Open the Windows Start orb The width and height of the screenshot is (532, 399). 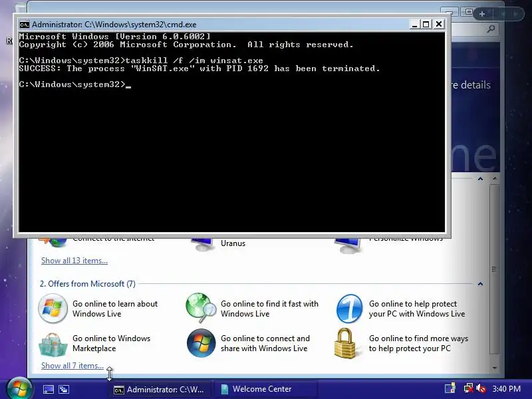tap(19, 389)
